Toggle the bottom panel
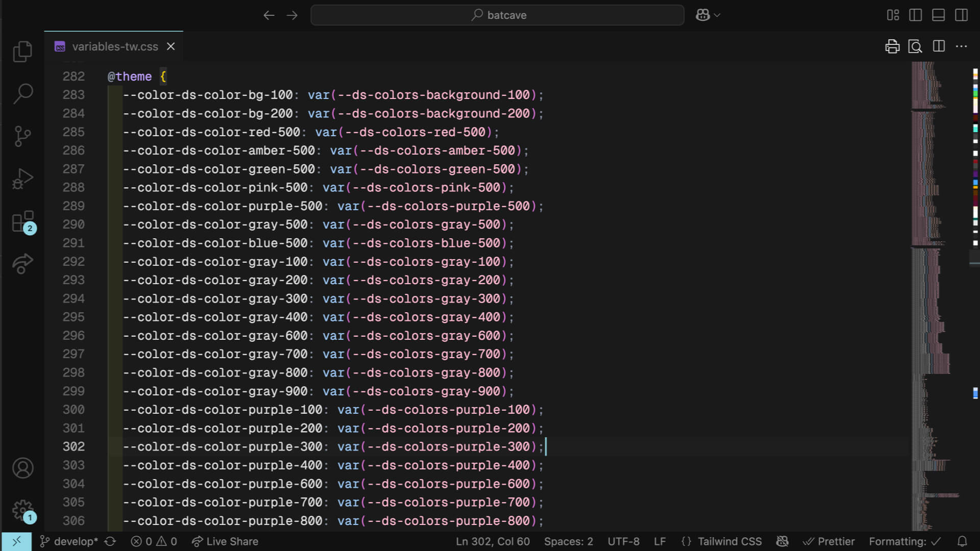 pos(939,15)
